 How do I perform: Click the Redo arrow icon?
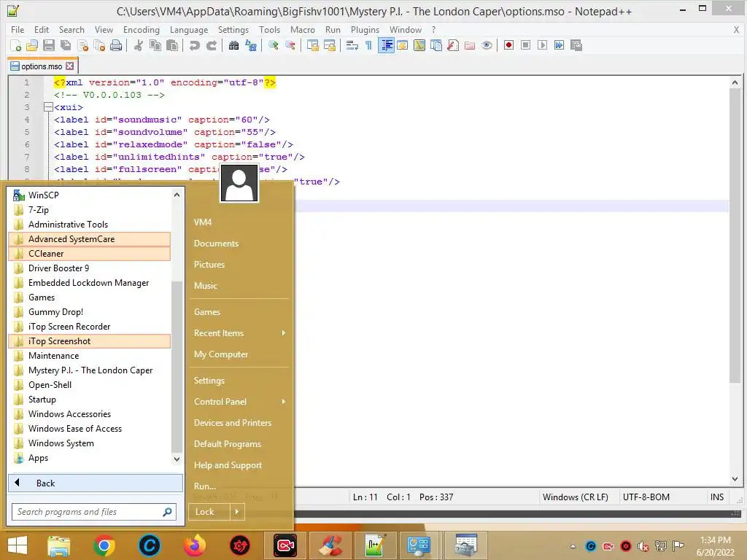[211, 45]
